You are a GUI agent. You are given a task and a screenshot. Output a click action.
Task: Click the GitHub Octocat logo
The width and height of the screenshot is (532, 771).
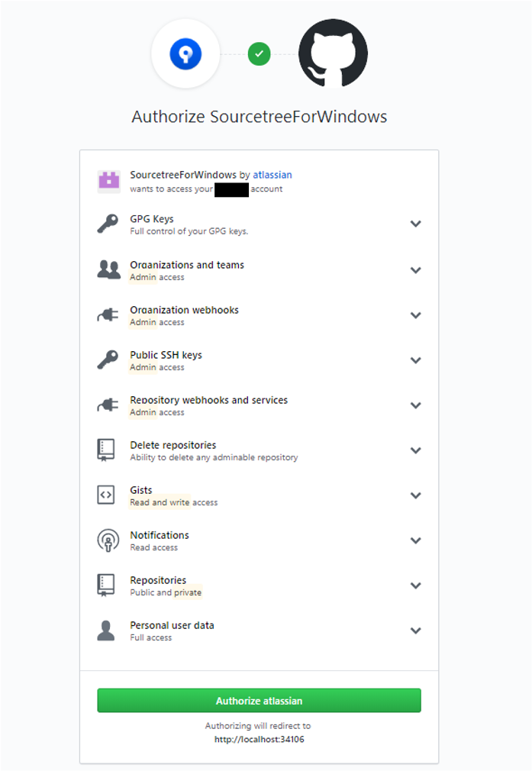tap(333, 54)
